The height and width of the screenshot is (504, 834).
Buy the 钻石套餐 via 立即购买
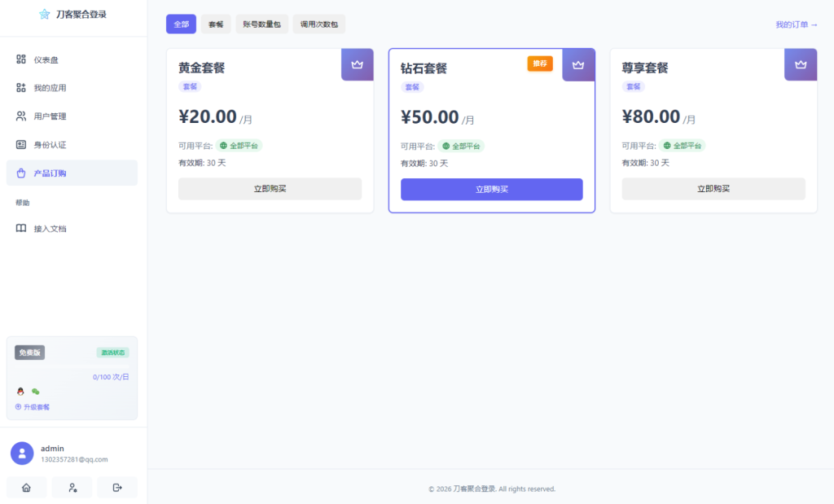click(x=492, y=189)
